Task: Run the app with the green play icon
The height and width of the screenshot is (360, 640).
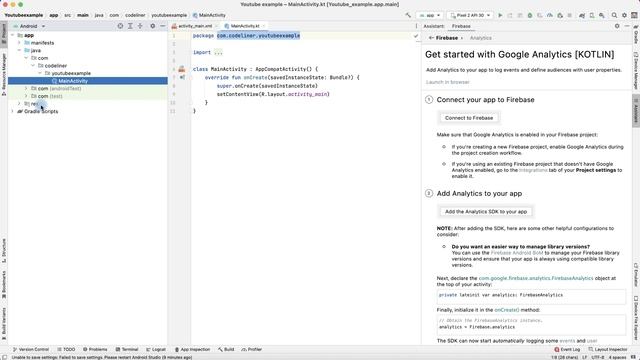Action: coord(500,15)
